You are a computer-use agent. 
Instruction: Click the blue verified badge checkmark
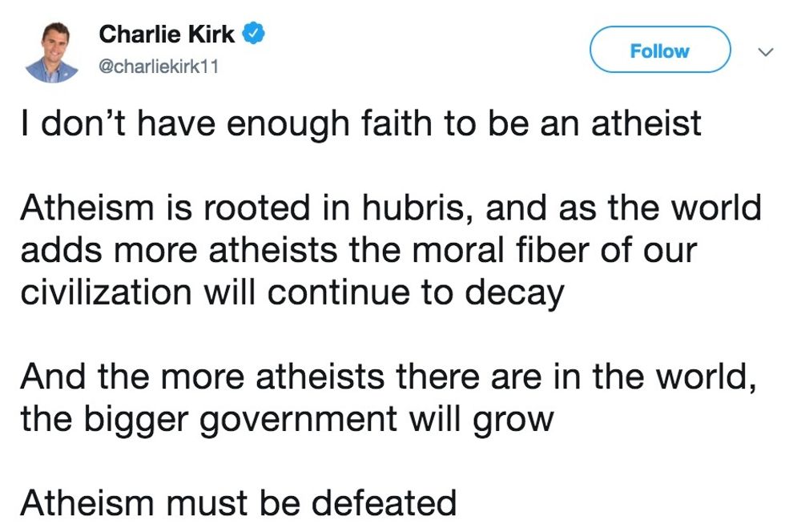(x=255, y=34)
